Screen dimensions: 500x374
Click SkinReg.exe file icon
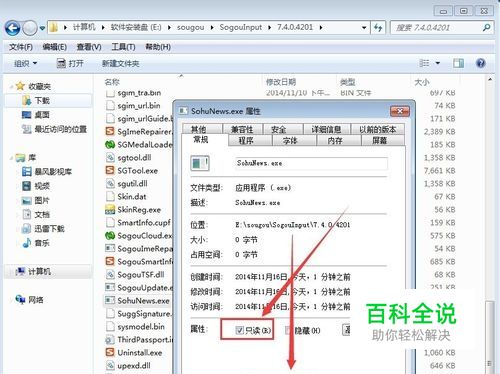pyautogui.click(x=110, y=210)
